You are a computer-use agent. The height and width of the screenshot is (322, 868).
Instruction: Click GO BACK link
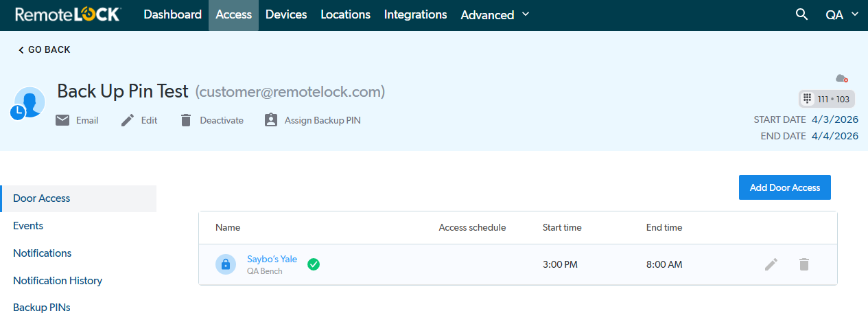(44, 49)
